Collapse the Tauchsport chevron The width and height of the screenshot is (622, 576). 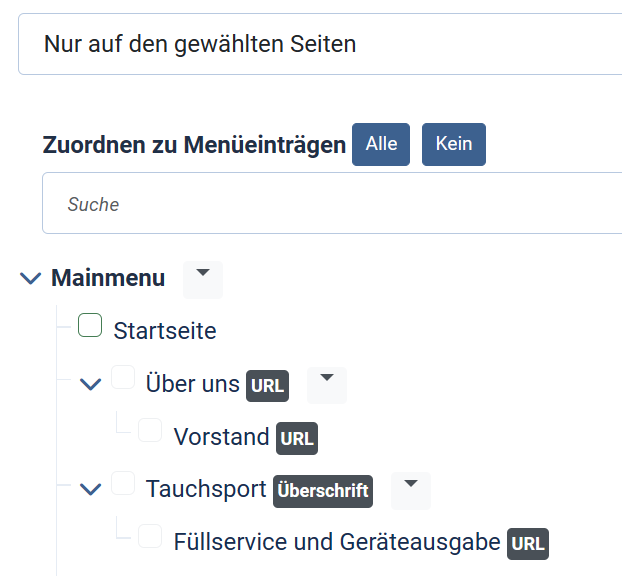pos(91,489)
